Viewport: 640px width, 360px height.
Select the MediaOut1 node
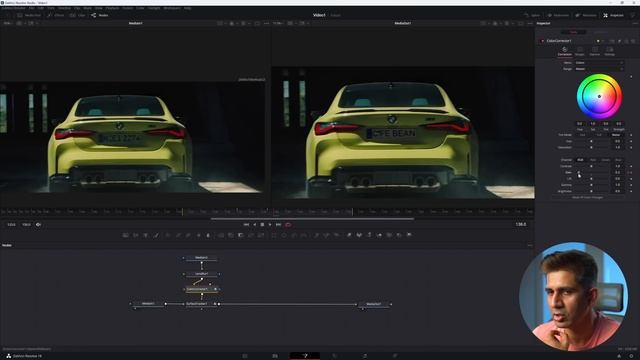point(373,304)
